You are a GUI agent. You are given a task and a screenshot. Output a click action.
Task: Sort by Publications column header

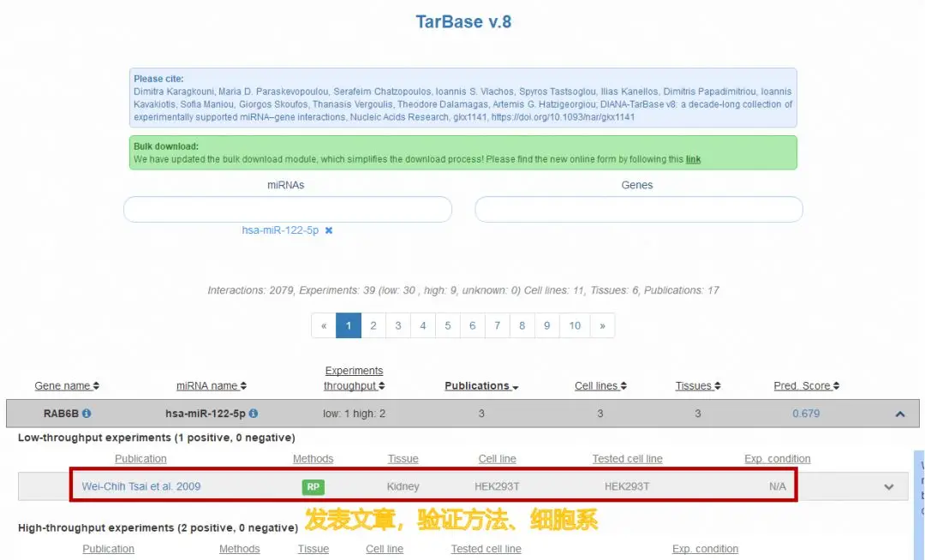tap(481, 386)
